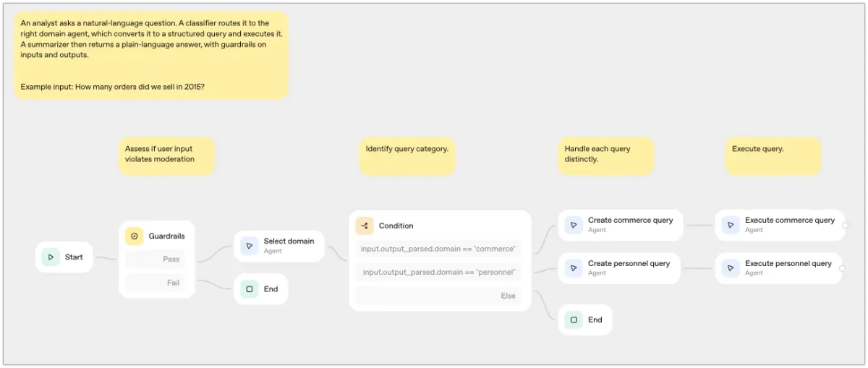Click the 'Create personnel query' title
This screenshot has height=368, width=868.
tap(629, 264)
